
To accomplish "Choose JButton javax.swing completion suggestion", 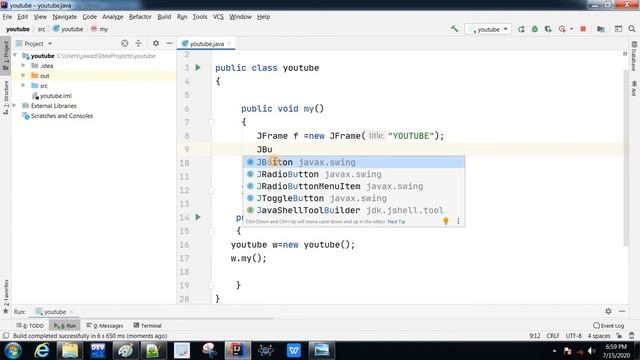I will tap(354, 162).
